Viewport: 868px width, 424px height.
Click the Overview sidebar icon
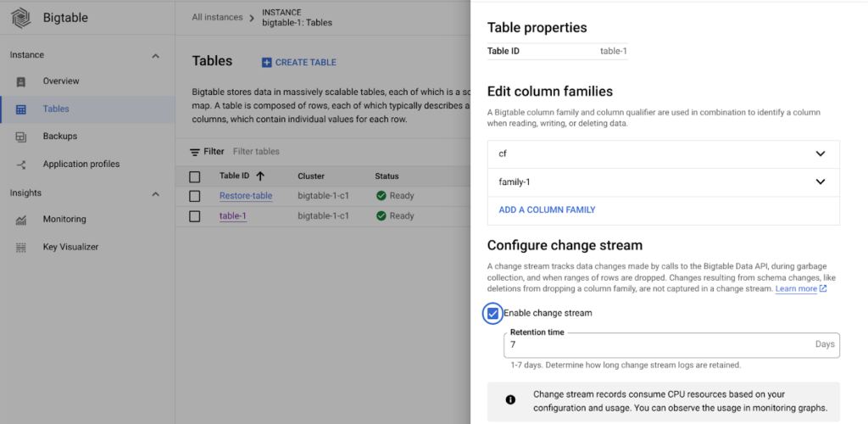click(x=22, y=81)
